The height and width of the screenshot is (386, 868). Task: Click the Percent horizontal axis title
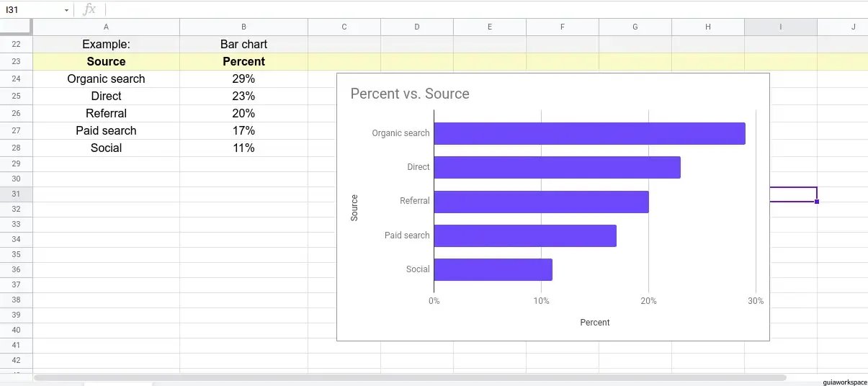pyautogui.click(x=594, y=323)
